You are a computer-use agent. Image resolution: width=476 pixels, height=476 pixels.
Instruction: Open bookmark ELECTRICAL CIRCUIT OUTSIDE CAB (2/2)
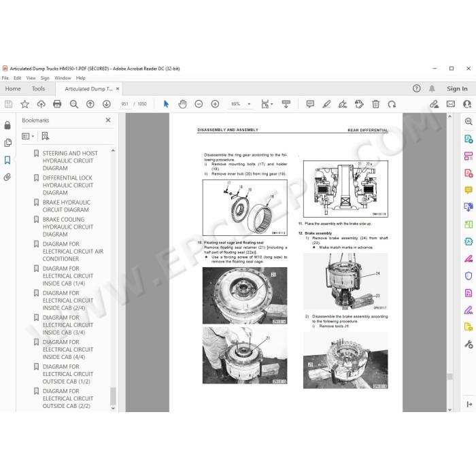68,398
